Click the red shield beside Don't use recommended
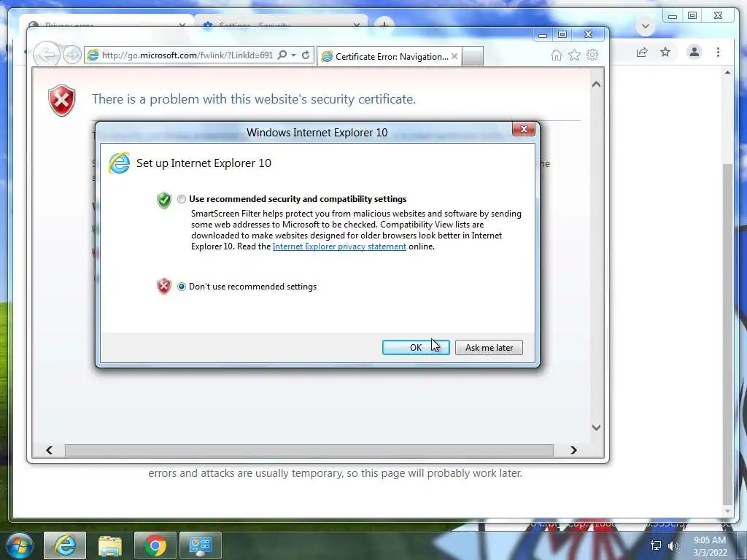Image resolution: width=747 pixels, height=560 pixels. click(x=164, y=286)
